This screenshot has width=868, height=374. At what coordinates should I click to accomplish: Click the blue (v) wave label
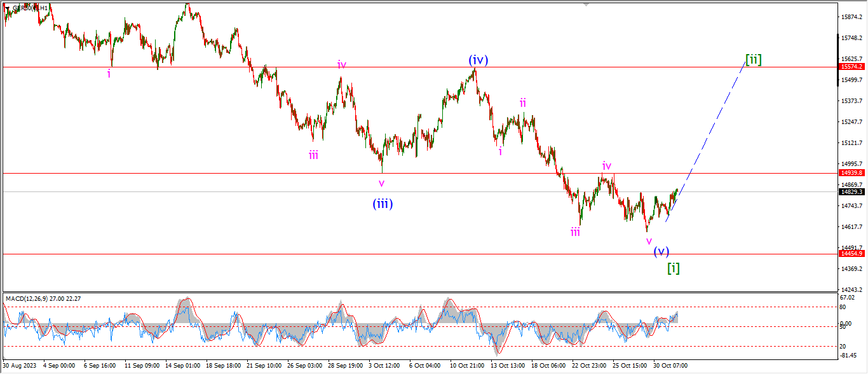[x=661, y=251]
